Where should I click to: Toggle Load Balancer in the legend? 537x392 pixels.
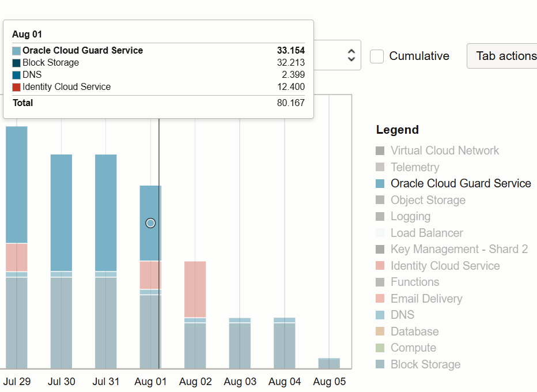[x=419, y=233]
